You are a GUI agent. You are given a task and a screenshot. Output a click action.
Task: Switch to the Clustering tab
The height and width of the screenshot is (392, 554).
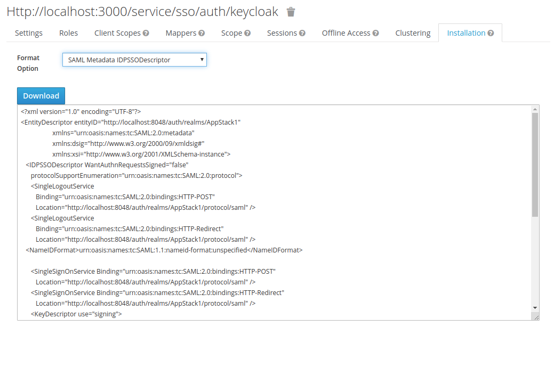click(413, 32)
